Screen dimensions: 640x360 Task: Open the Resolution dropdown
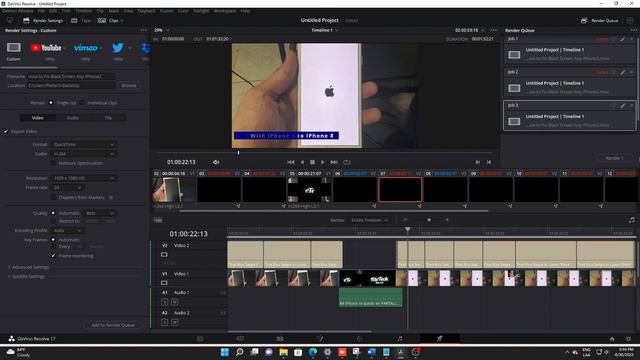point(84,178)
